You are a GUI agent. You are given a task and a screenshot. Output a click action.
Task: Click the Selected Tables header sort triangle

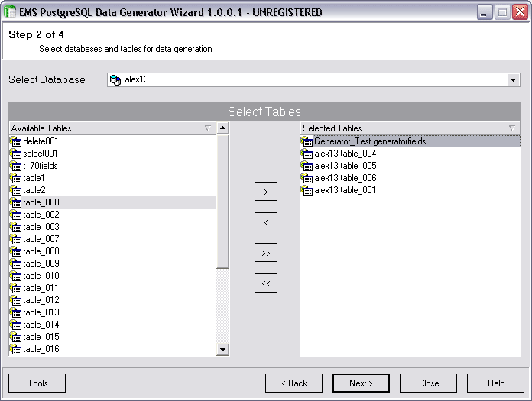coord(512,128)
